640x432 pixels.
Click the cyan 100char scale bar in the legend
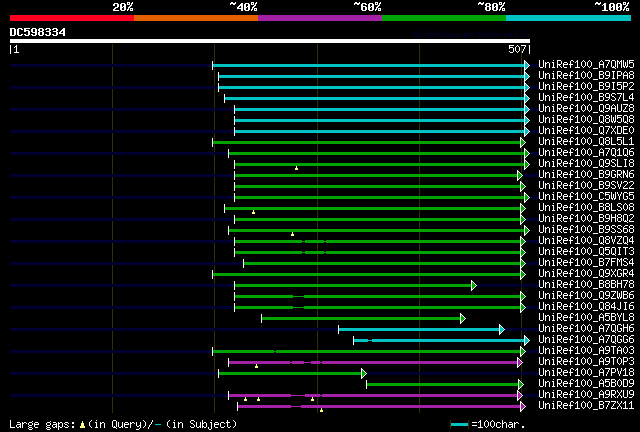[x=459, y=425]
